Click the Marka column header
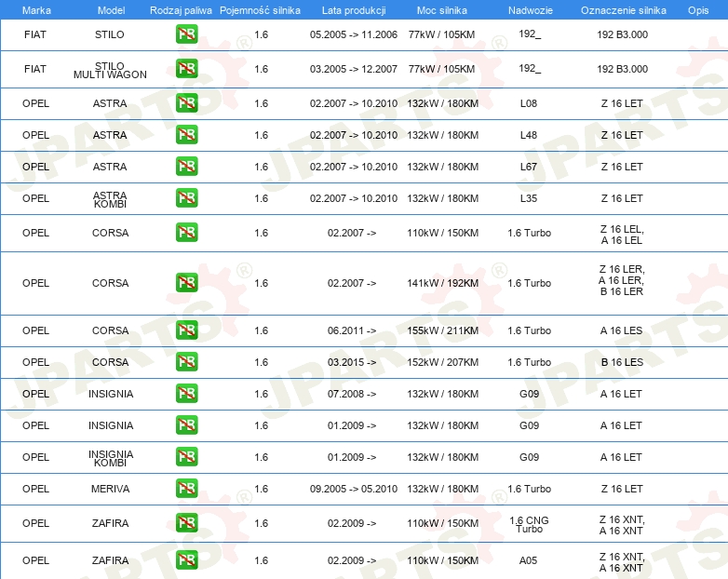This screenshot has width=728, height=579. (x=36, y=10)
